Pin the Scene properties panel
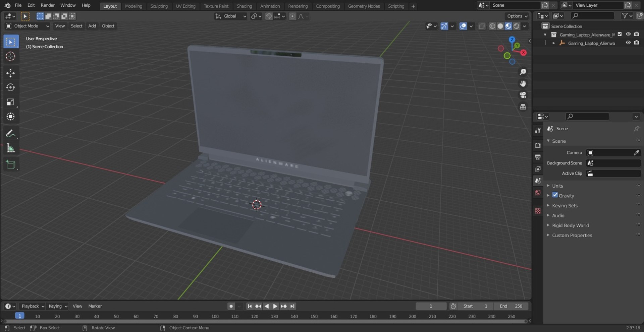644x332 pixels. pos(636,129)
